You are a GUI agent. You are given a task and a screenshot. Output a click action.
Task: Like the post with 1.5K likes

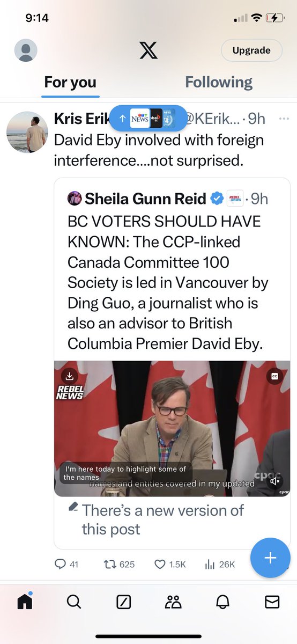click(170, 564)
